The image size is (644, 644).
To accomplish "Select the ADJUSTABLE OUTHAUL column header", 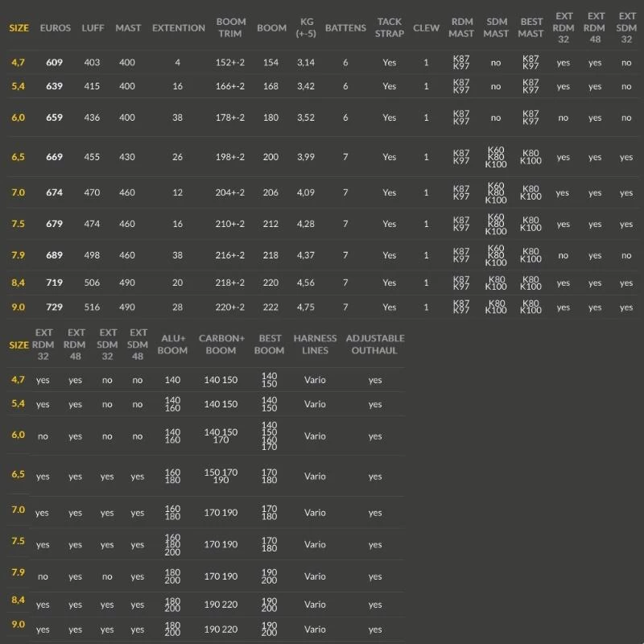I will (x=375, y=345).
